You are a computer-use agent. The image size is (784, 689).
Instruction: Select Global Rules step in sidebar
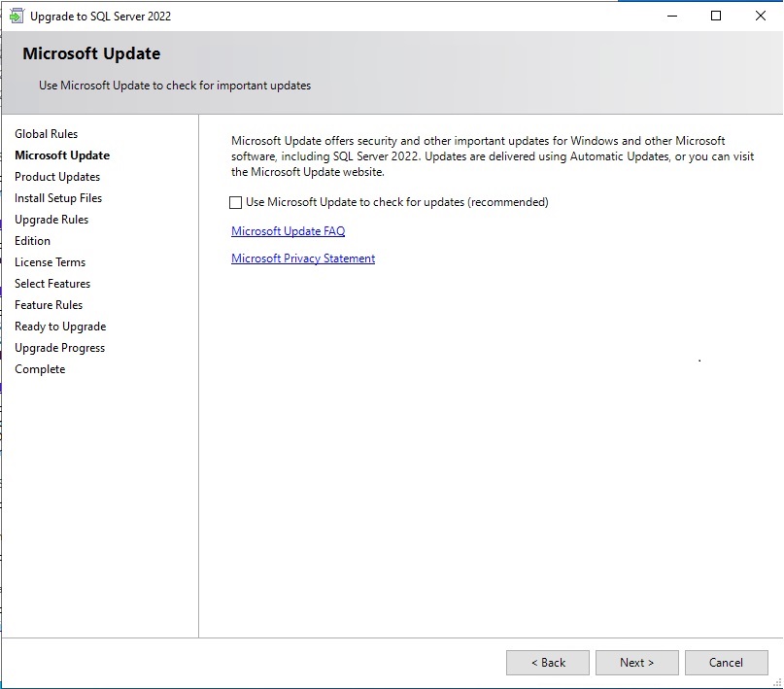[47, 134]
